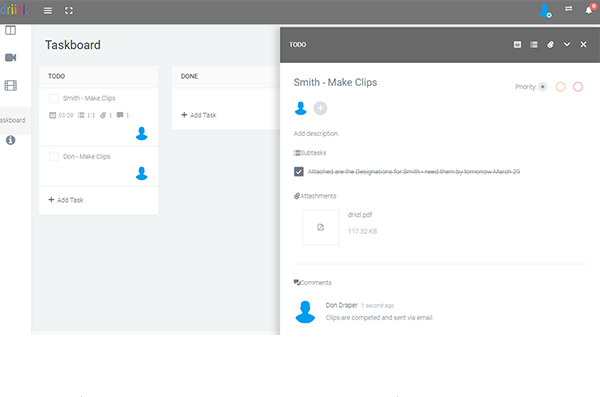This screenshot has height=397, width=600.
Task: Click Add Task in the DONE column
Action: pyautogui.click(x=199, y=115)
